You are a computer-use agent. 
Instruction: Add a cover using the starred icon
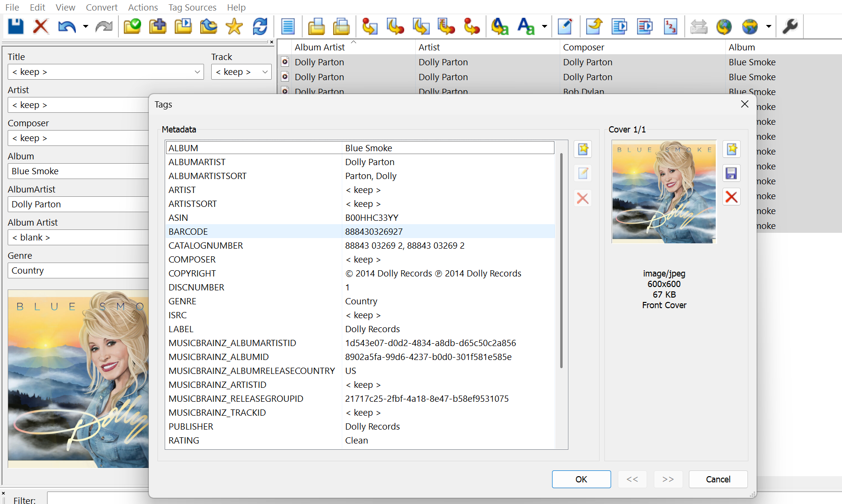[x=731, y=149]
